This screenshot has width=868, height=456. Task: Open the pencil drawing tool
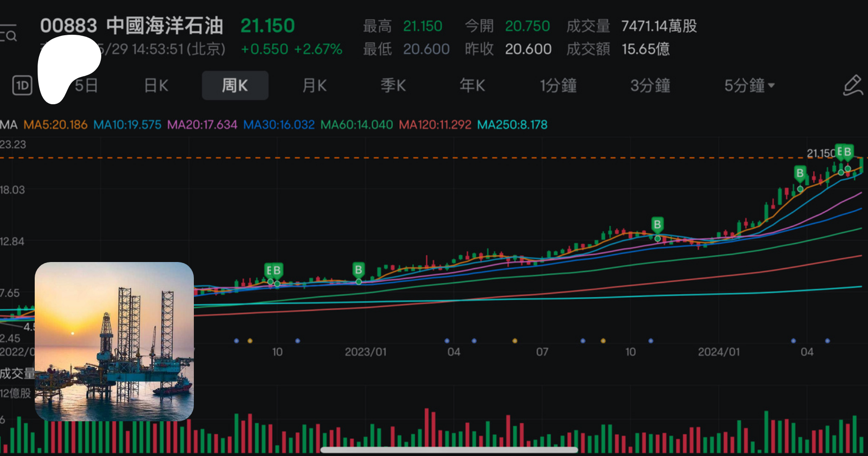click(852, 85)
